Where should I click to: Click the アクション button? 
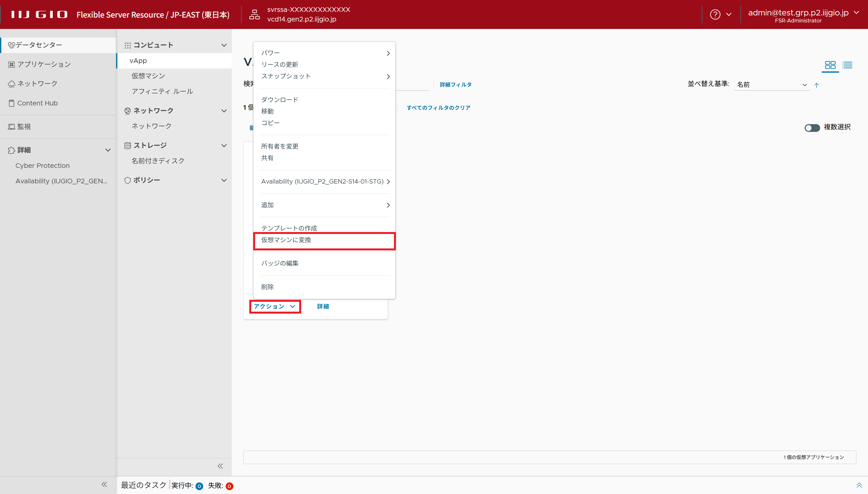tap(275, 306)
